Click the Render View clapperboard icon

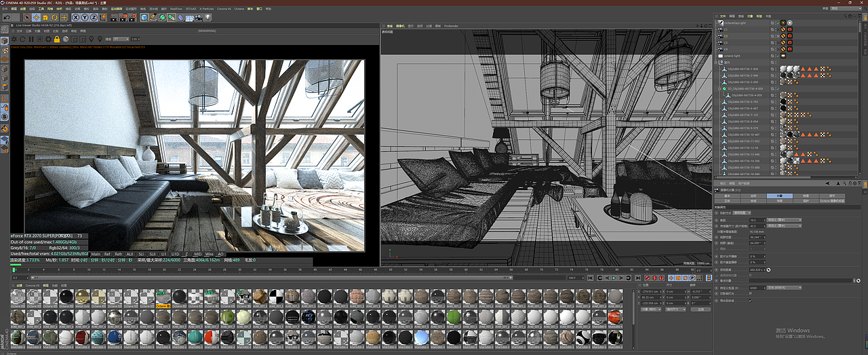click(114, 17)
